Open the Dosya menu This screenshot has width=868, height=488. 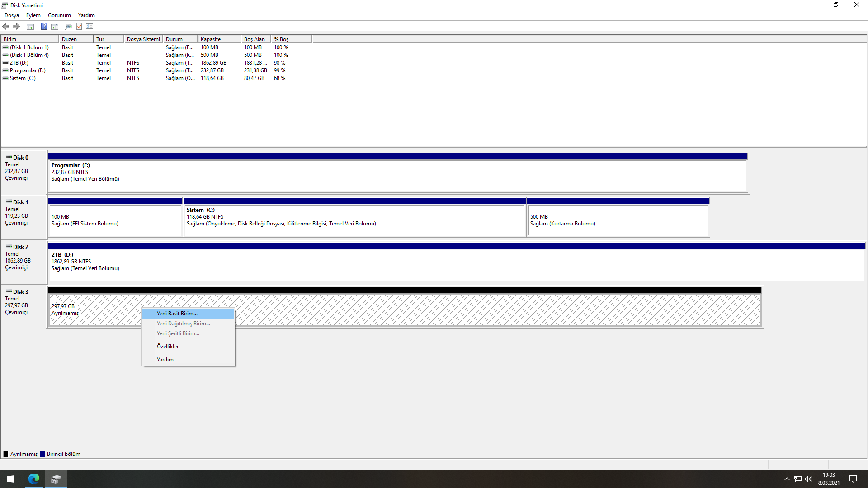(x=12, y=15)
